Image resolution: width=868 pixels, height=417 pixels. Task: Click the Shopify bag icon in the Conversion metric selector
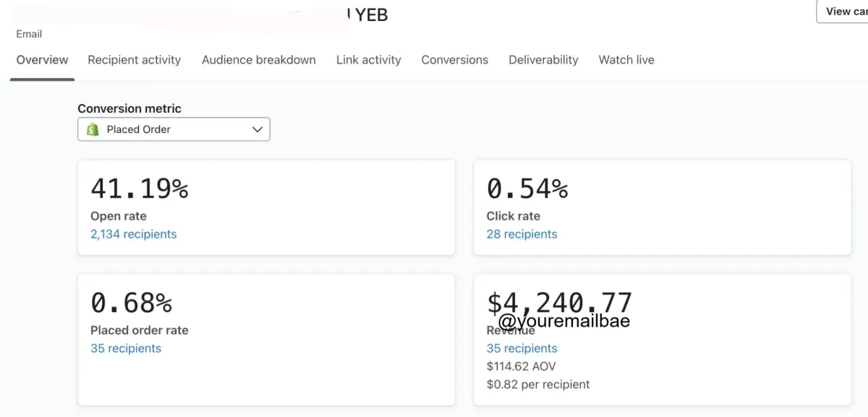93,130
